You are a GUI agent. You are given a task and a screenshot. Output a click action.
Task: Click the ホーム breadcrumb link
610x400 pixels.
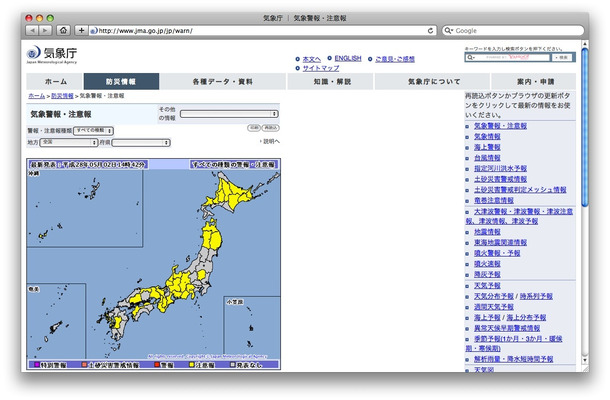tap(37, 96)
